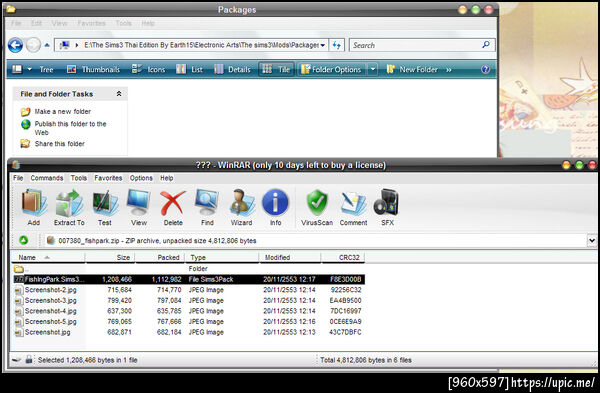Click the Forward arrow in Packages window
The height and width of the screenshot is (393, 600).
33,45
